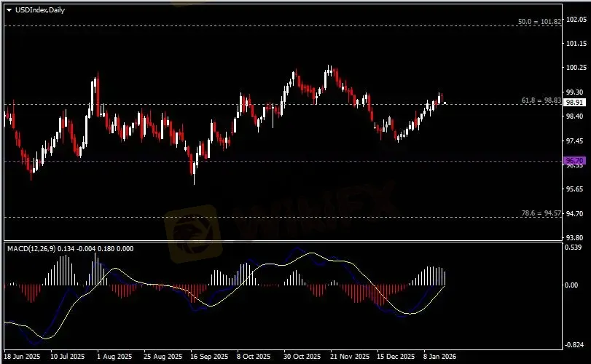This screenshot has height=364, width=591.
Task: Select the 78.6 = 94.57 Fibonacci label
Action: coord(541,213)
